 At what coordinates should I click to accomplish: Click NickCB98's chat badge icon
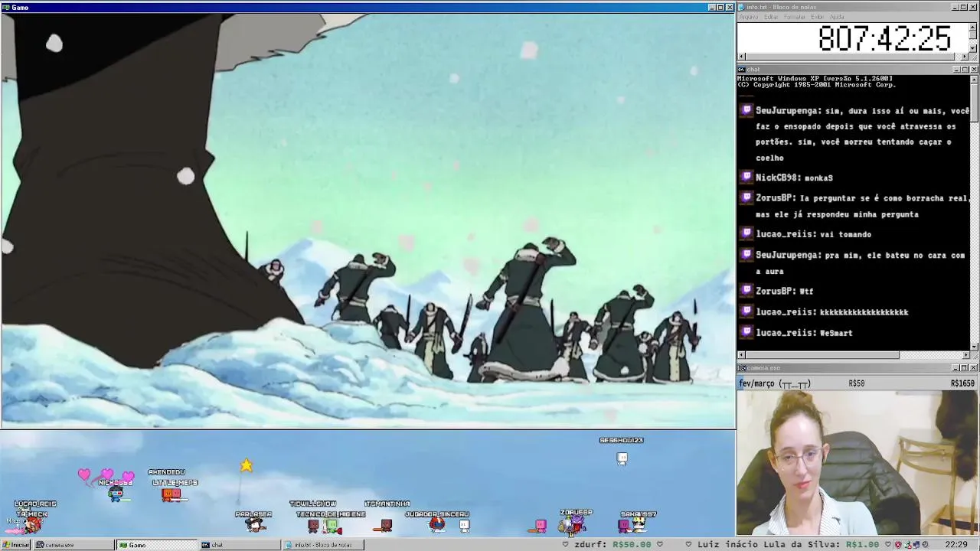click(x=746, y=177)
